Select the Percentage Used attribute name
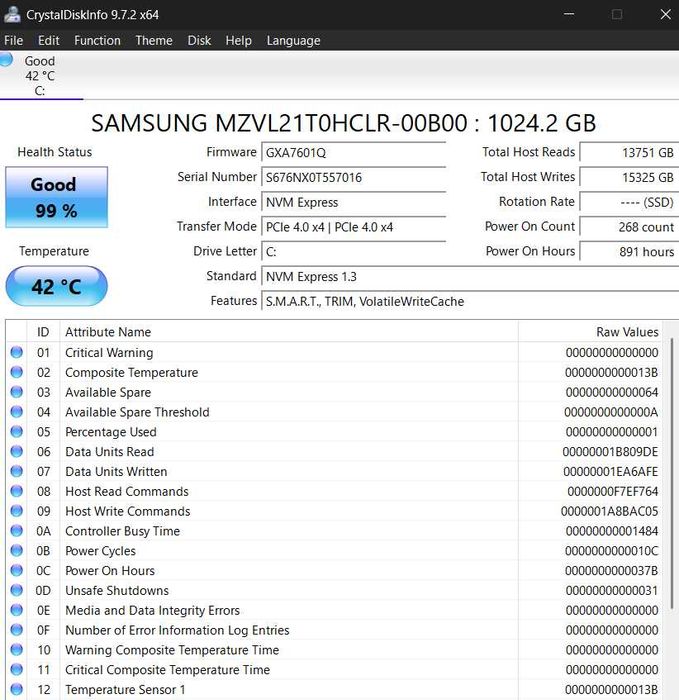Viewport: 679px width, 700px height. click(111, 432)
